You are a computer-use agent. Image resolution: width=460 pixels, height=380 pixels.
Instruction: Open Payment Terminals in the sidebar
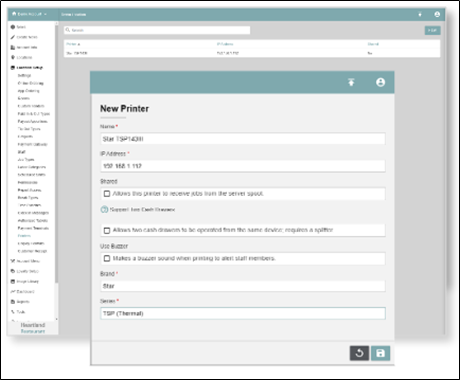point(33,228)
